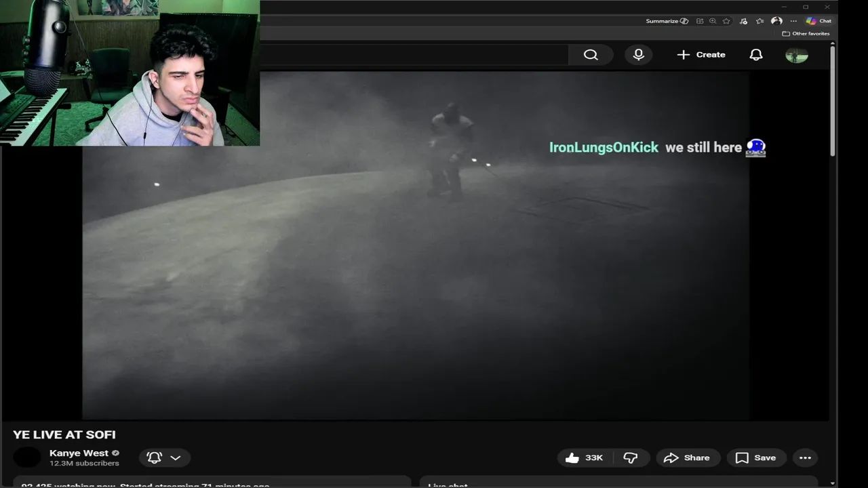The height and width of the screenshot is (488, 868).
Task: Add this page to favorites star
Action: tap(726, 21)
